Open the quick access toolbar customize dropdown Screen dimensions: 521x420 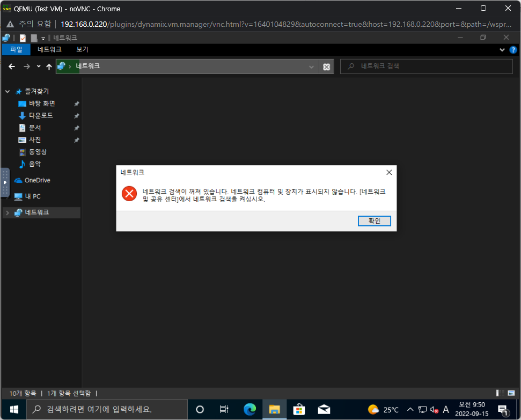(x=43, y=39)
